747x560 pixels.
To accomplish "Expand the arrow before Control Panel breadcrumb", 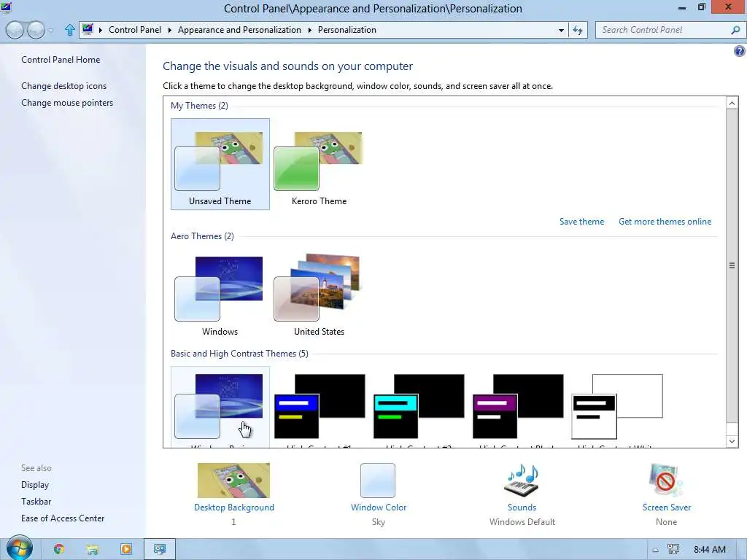I will pyautogui.click(x=101, y=30).
